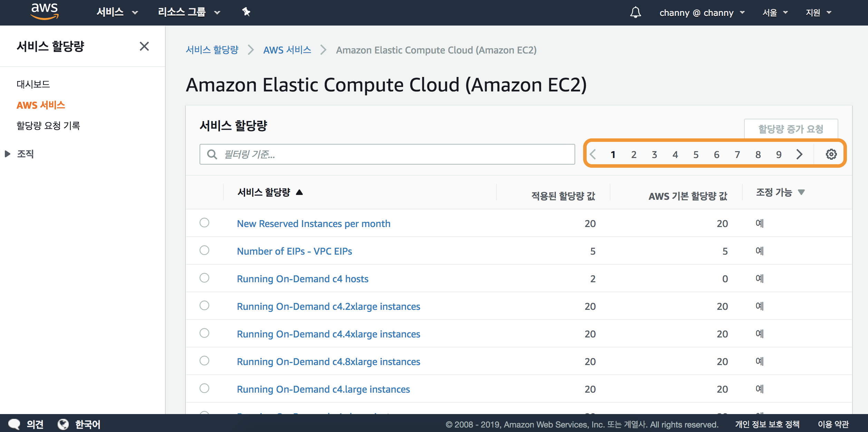868x432 pixels.
Task: Select radio for c4.8xlarge instances row
Action: [x=204, y=361]
